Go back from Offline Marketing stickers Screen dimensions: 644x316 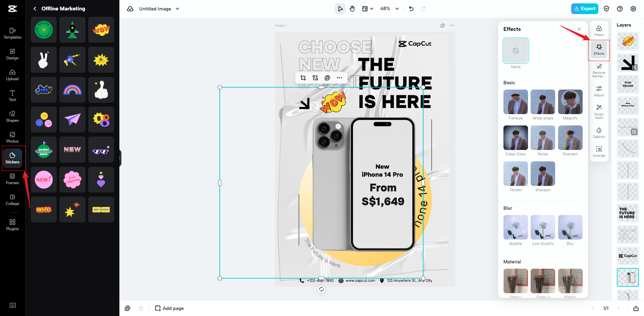[35, 9]
